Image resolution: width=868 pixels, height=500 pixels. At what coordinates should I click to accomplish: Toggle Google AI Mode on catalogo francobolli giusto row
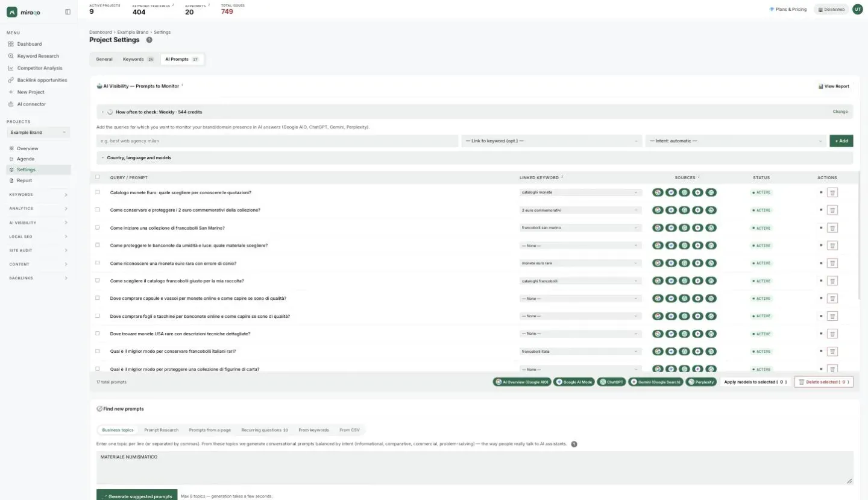671,281
